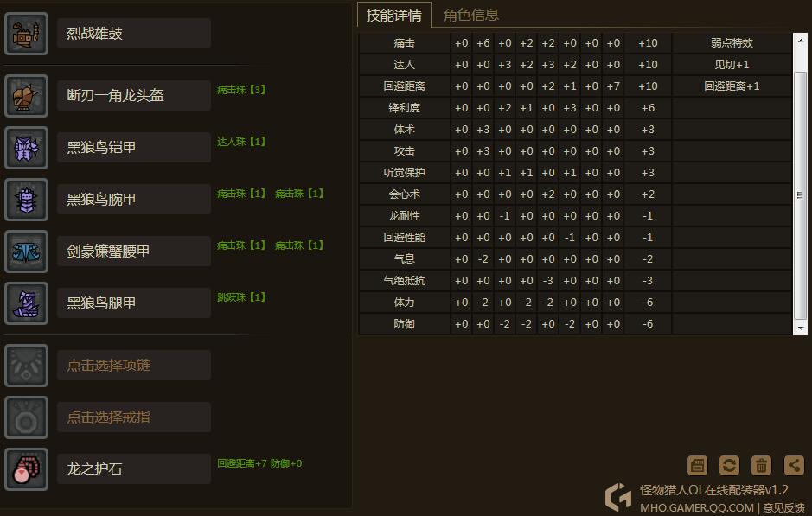Click the 攻击 skill row name
Screen dimensions: 812x516
click(x=404, y=151)
